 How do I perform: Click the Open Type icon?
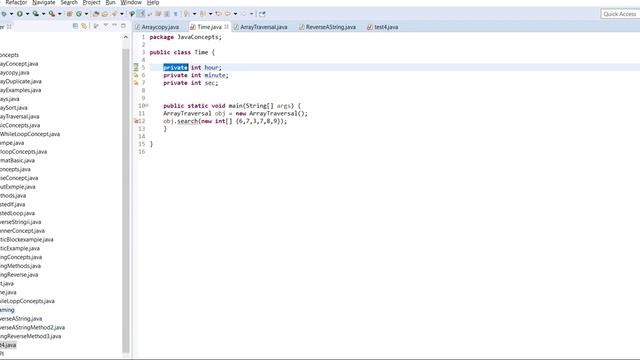click(96, 14)
